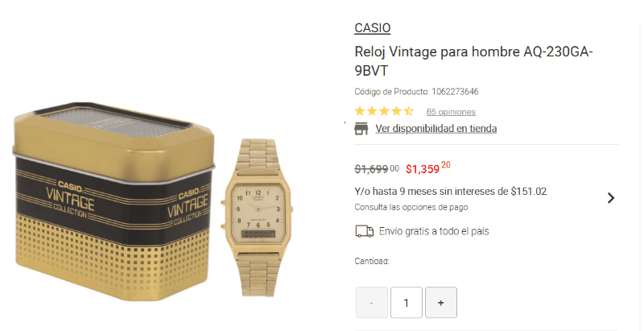Click the Casio Vintage Collection tin box

point(114,201)
